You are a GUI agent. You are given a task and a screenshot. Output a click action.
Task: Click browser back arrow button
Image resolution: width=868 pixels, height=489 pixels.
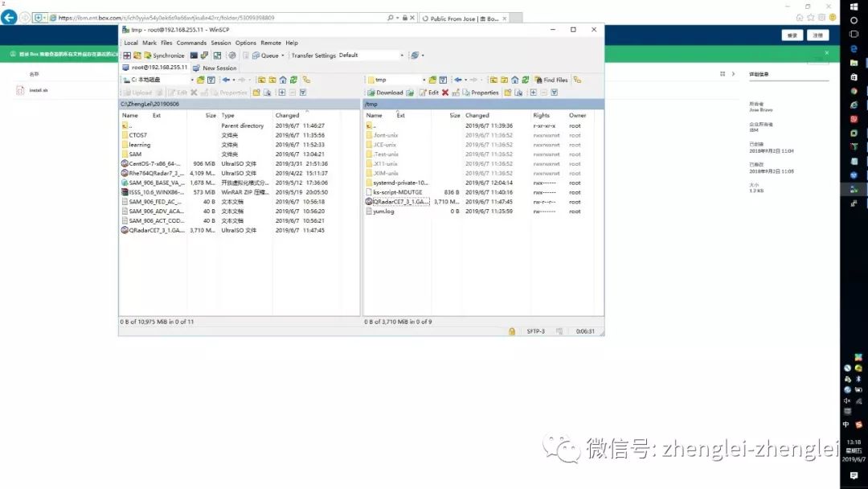(9, 17)
